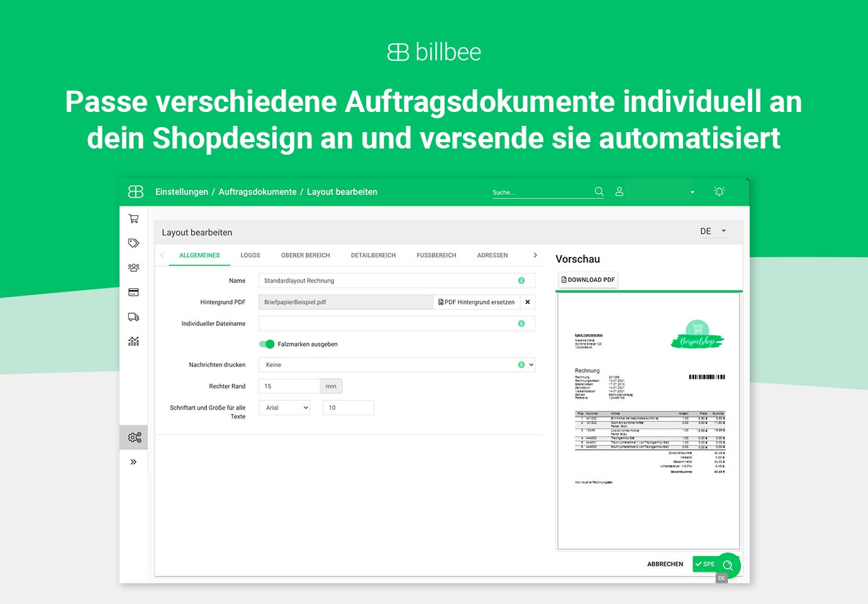Switch to the Adressen tab
Viewport: 868px width, 604px height.
point(492,255)
